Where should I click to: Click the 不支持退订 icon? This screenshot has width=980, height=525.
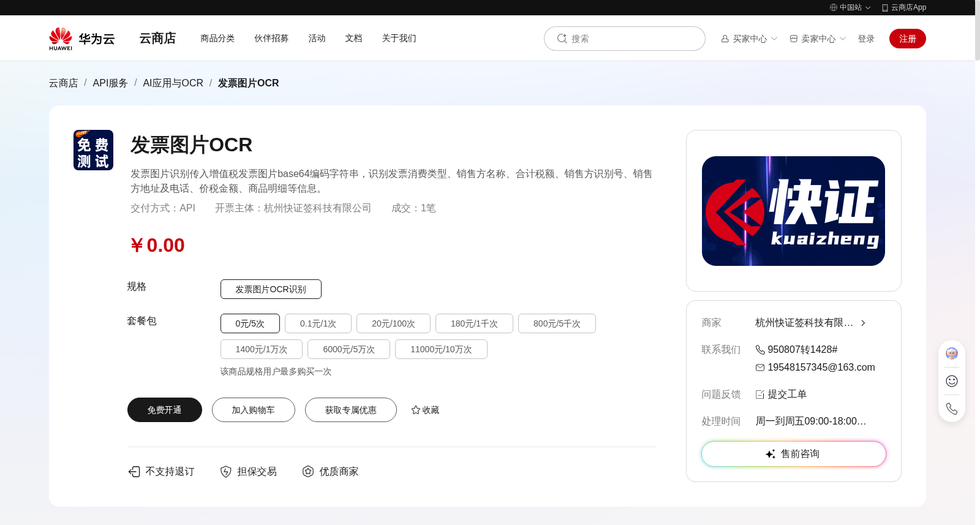(x=134, y=471)
